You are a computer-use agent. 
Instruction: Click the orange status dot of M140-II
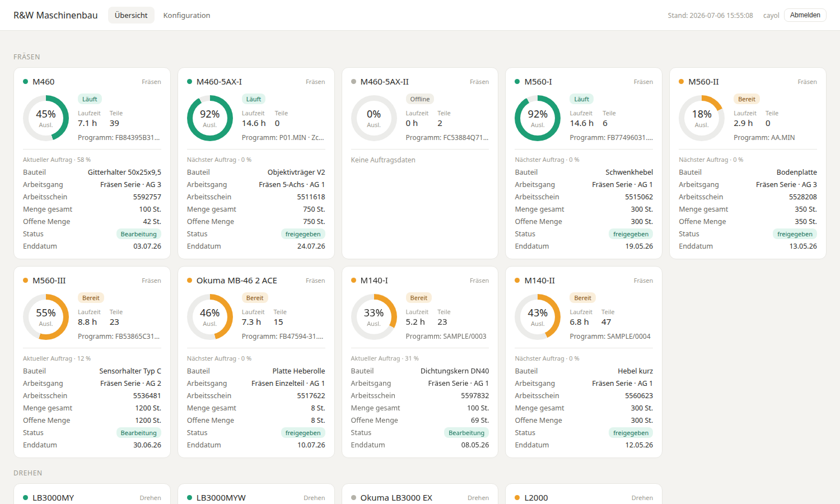click(517, 281)
